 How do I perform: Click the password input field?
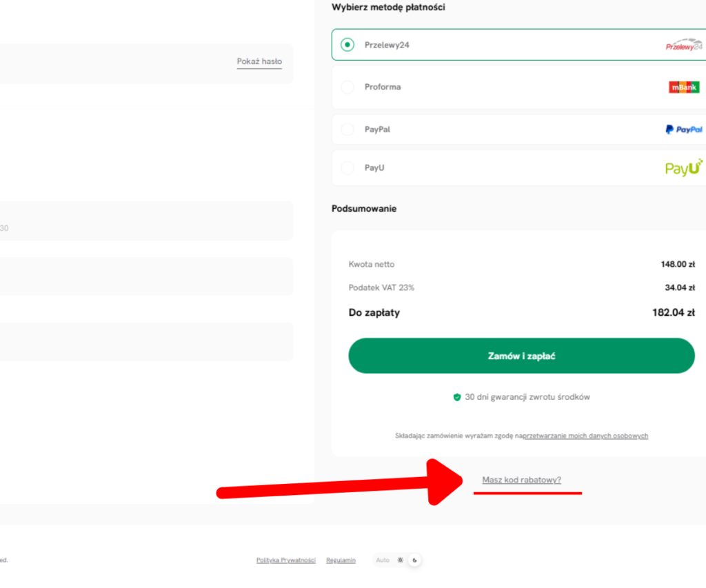(x=146, y=64)
